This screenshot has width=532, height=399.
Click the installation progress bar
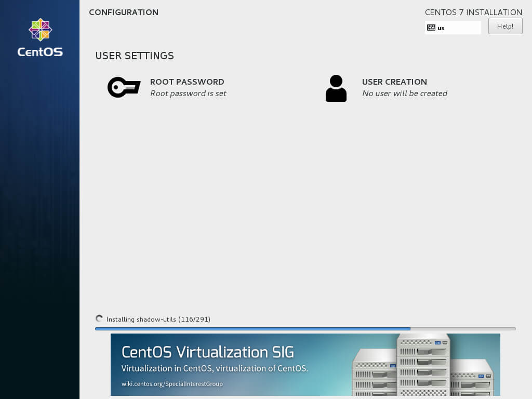coord(305,329)
